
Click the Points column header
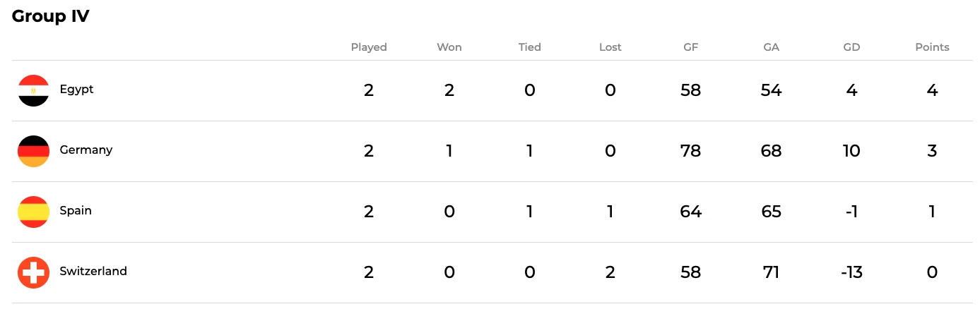tap(932, 47)
